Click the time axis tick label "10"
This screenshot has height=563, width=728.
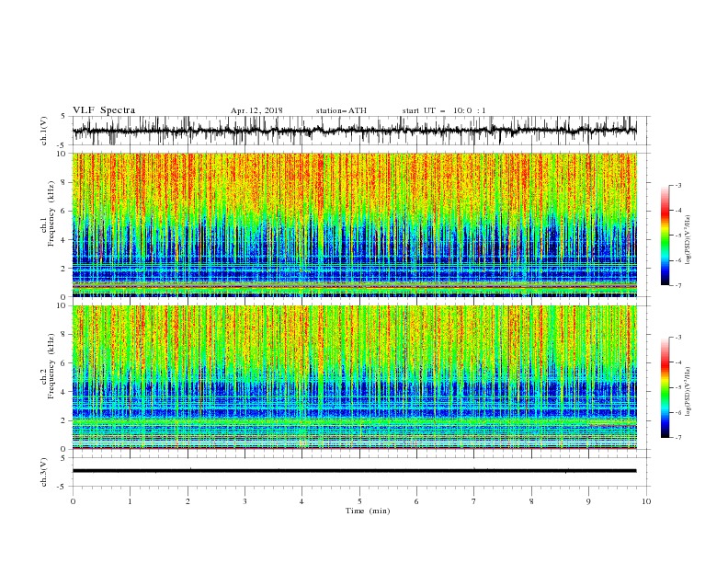pos(646,501)
